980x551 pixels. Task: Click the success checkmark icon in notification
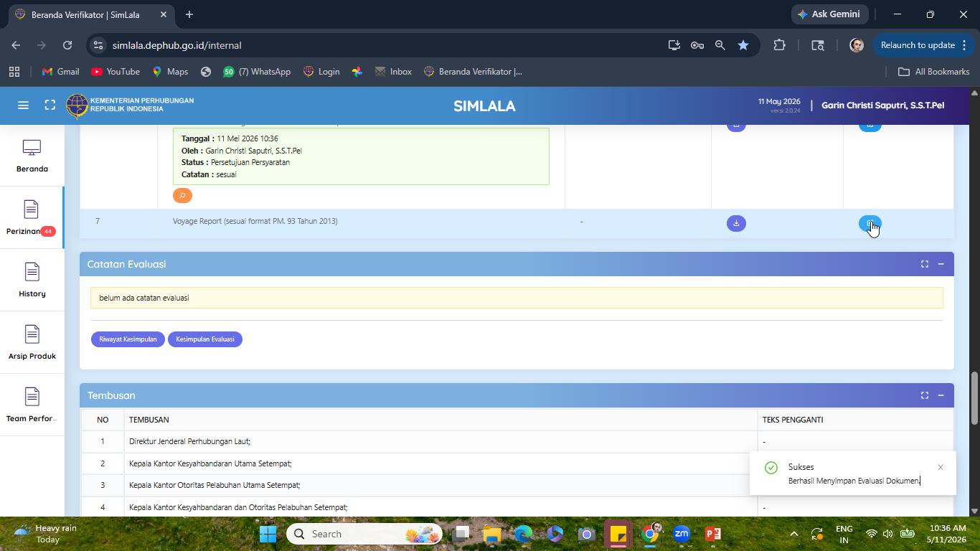point(771,468)
